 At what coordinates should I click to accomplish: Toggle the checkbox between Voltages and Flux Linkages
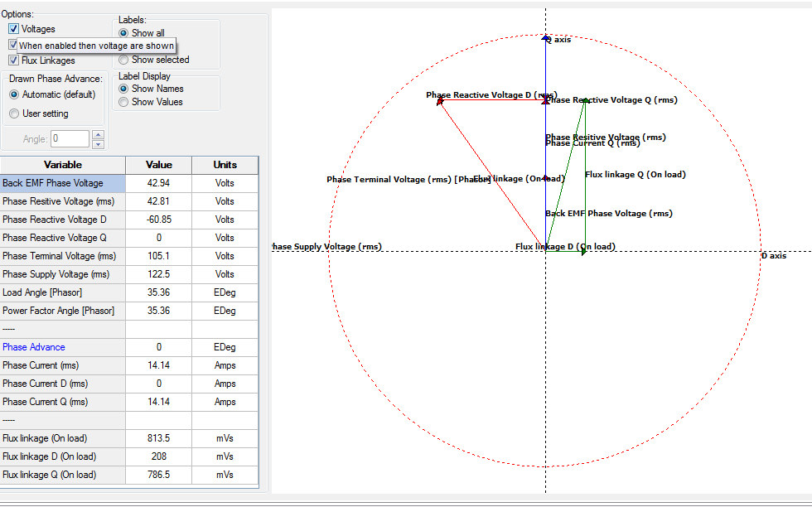pyautogui.click(x=13, y=45)
